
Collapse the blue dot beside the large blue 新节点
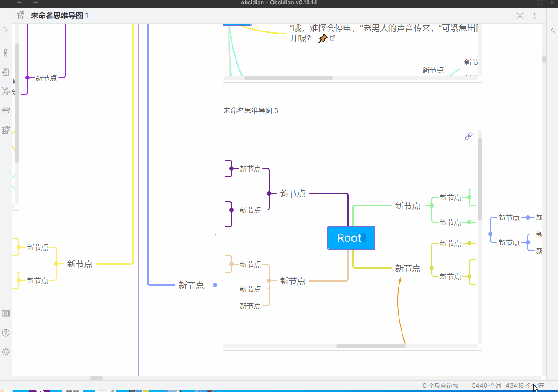tap(215, 285)
